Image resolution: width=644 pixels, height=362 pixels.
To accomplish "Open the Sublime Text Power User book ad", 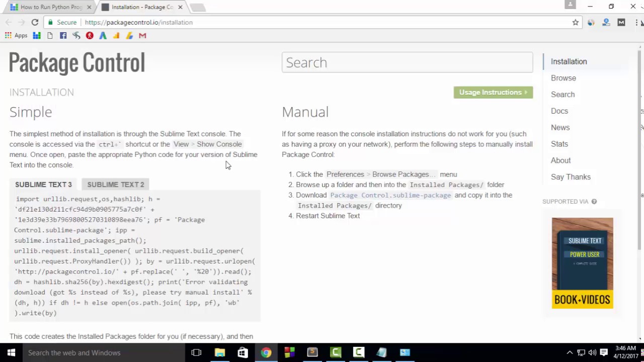I will coord(582,263).
